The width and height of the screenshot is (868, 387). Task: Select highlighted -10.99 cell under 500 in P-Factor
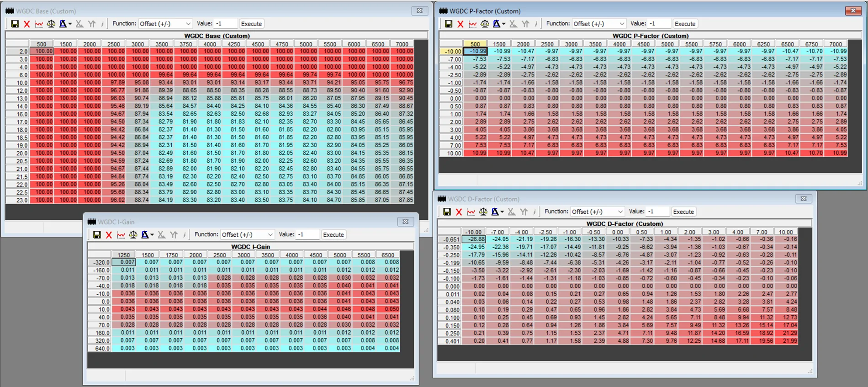click(475, 52)
